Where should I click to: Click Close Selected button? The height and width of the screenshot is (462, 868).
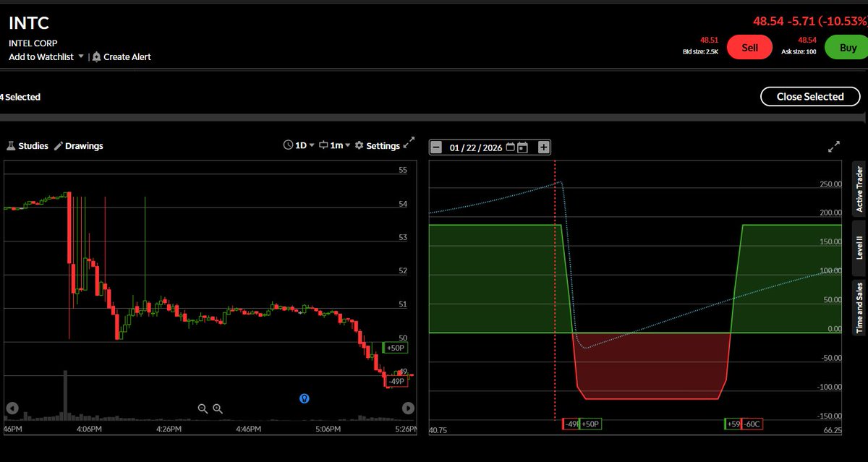point(810,96)
